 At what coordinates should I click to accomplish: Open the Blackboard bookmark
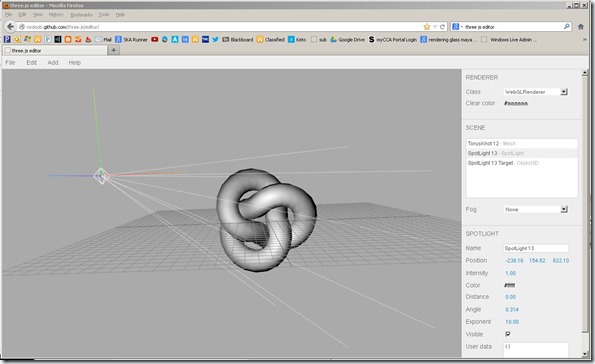click(238, 39)
